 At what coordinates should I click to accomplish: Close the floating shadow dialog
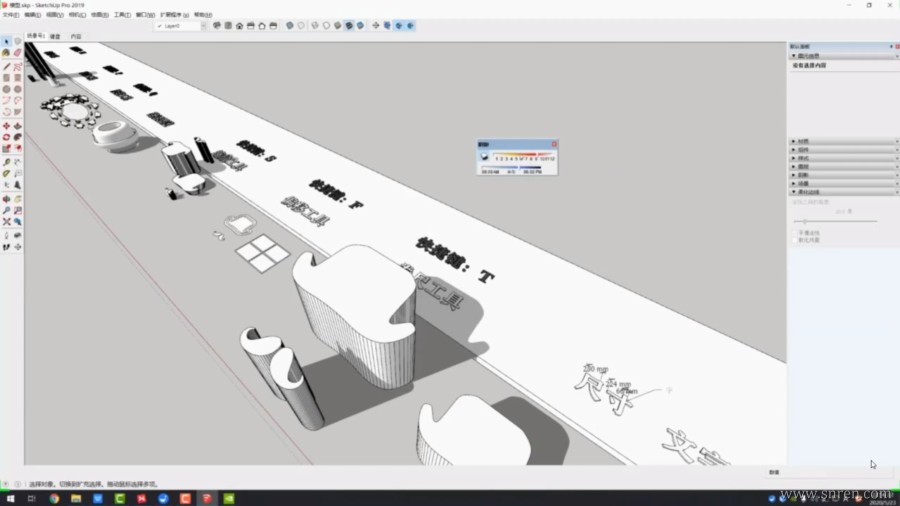(554, 144)
